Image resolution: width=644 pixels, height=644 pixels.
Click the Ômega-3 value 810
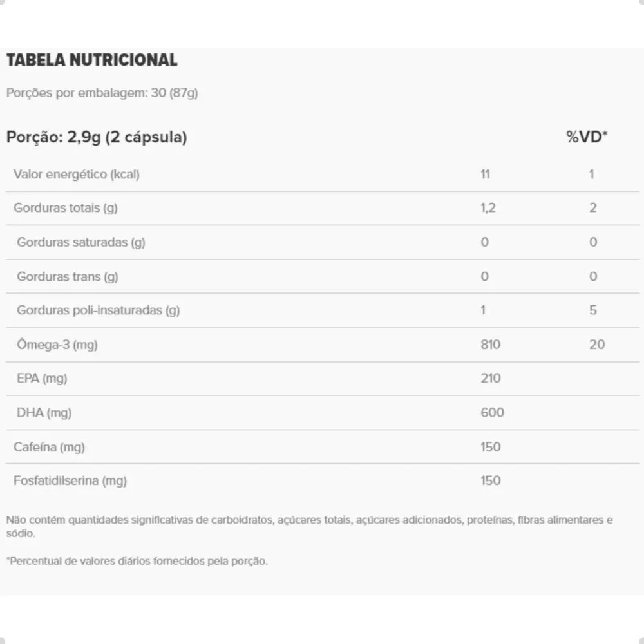point(490,344)
